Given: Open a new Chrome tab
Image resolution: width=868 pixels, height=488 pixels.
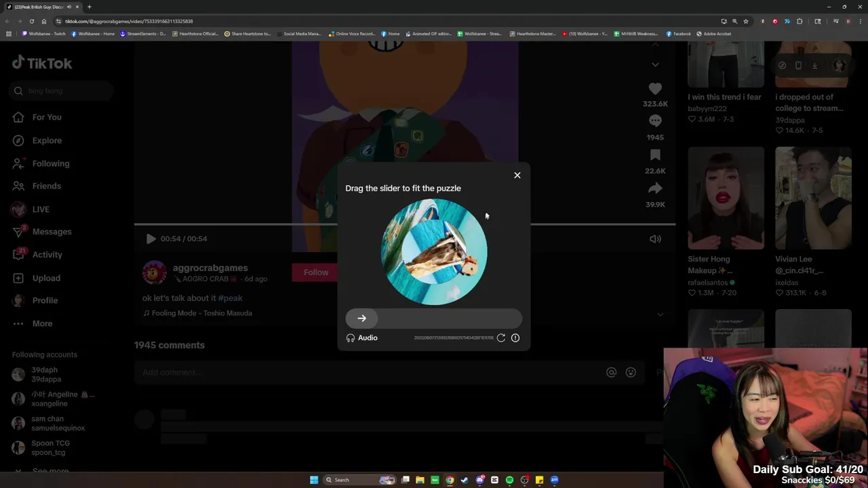Looking at the screenshot, I should (x=89, y=7).
